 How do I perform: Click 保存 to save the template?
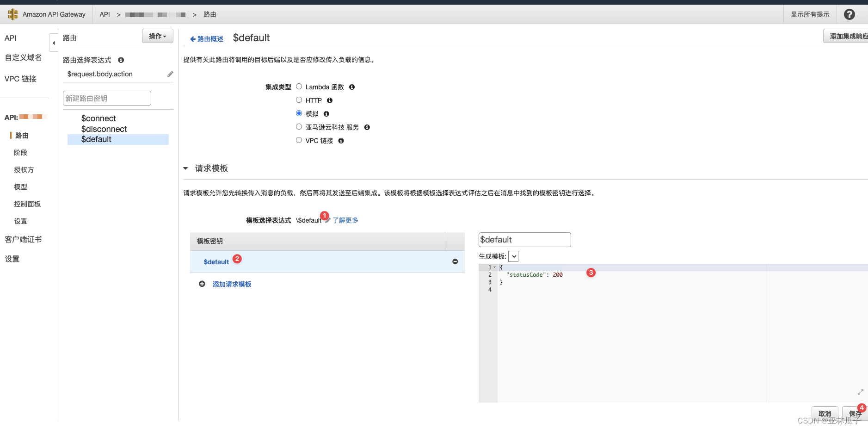tap(855, 414)
